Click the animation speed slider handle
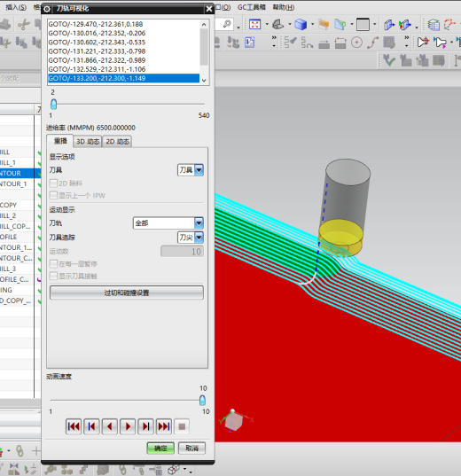 [202, 400]
